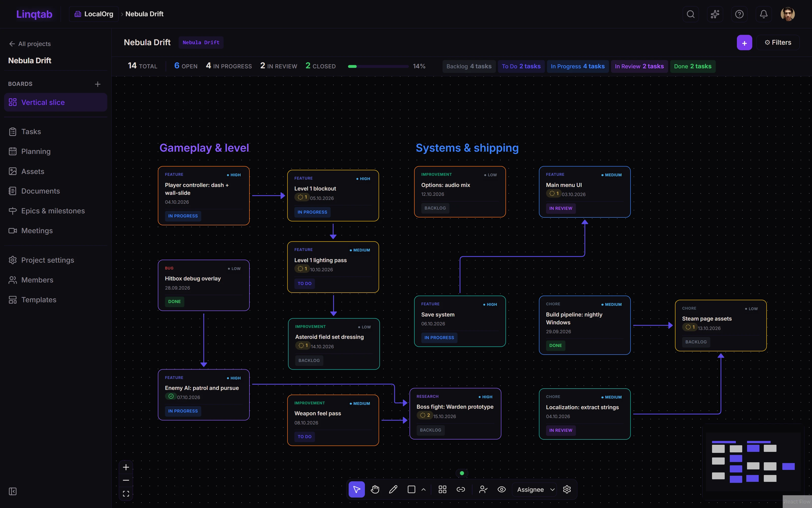Click IN PROGRESS status on Save system

click(439, 338)
